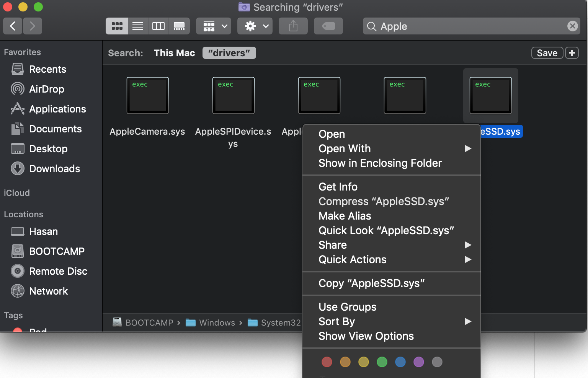
Task: Select the AppleSSD.sys file icon
Action: tap(491, 95)
